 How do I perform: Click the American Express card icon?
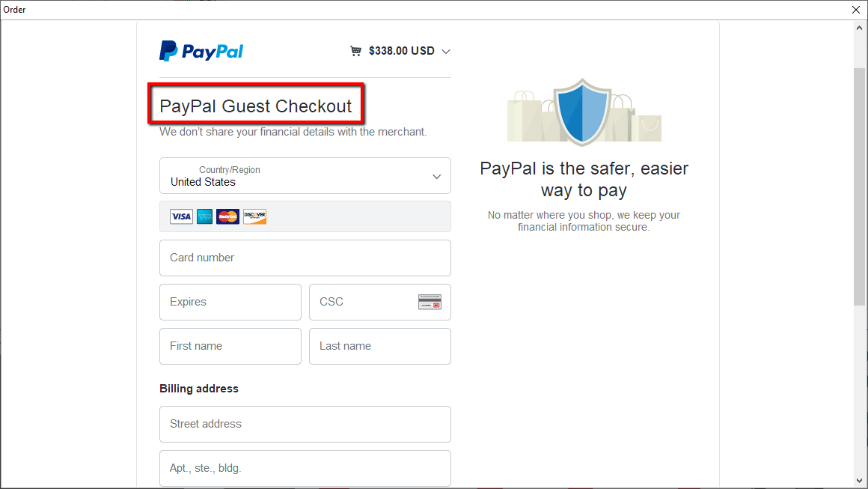[204, 216]
